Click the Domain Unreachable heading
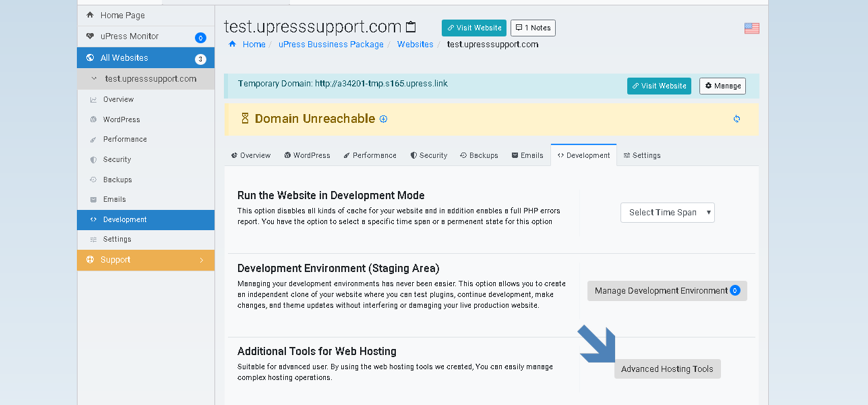The image size is (868, 405). click(315, 119)
